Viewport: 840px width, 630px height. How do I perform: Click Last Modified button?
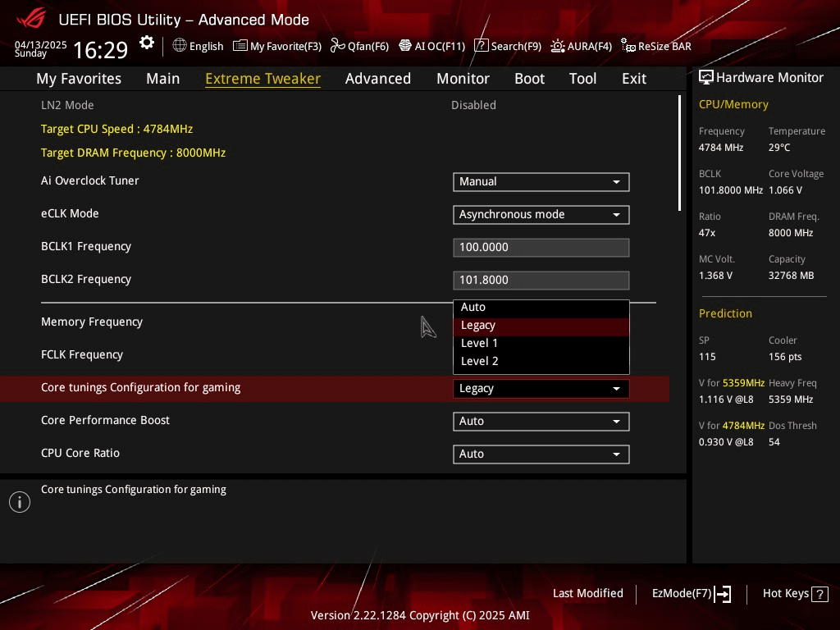[x=587, y=593]
